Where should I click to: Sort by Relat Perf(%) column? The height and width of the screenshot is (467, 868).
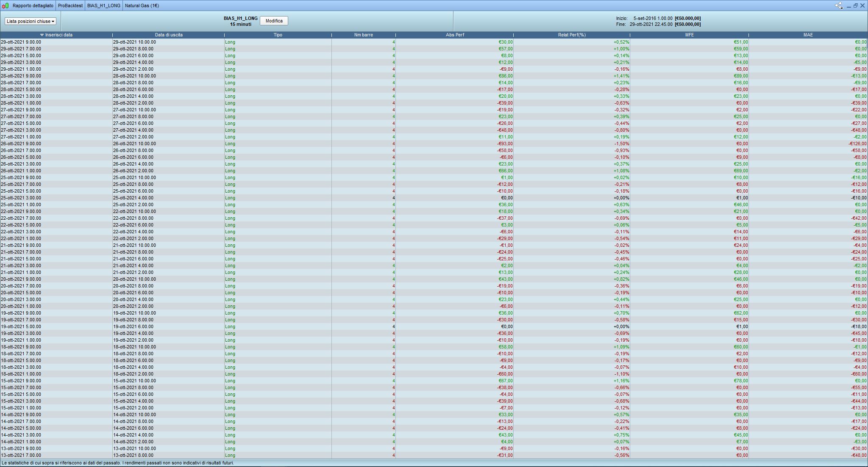point(571,35)
